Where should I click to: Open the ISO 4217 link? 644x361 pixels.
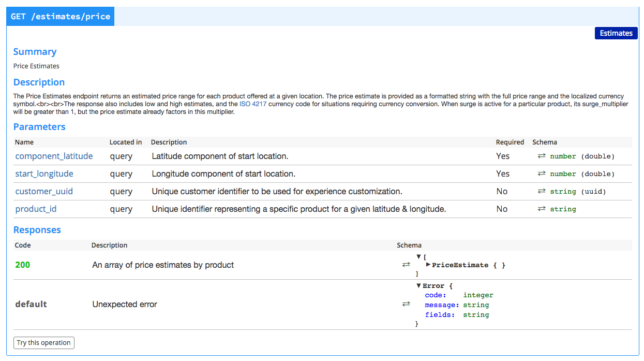[x=253, y=104]
